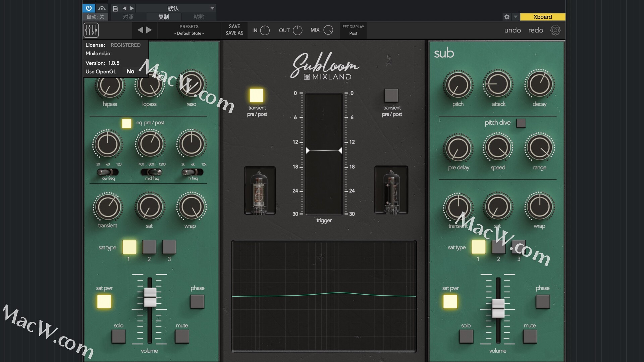Select next plugin preset right arrow
This screenshot has width=644, height=362.
pyautogui.click(x=149, y=30)
